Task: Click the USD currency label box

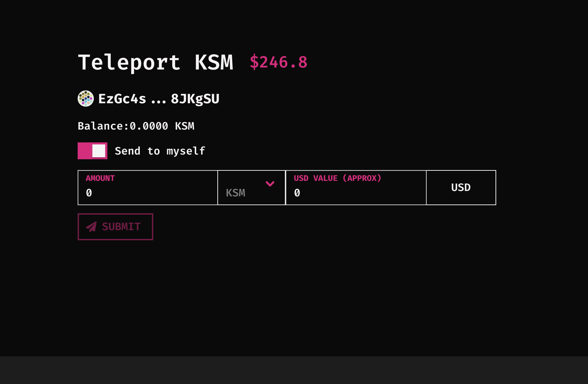Action: 461,188
